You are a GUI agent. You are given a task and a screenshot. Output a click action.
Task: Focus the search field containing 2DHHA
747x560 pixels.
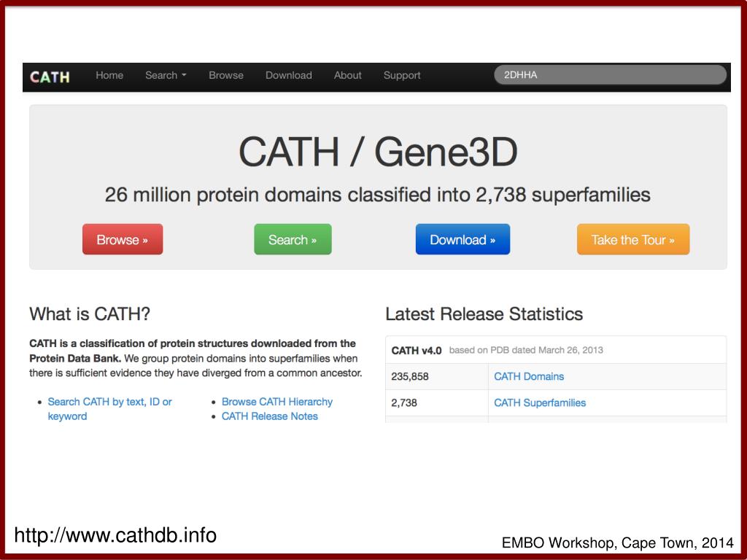click(611, 75)
